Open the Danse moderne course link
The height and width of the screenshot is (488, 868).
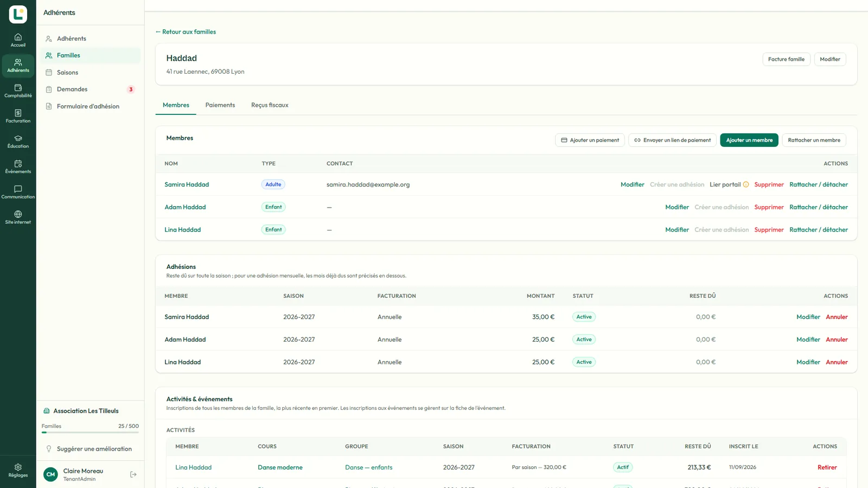[x=280, y=467]
